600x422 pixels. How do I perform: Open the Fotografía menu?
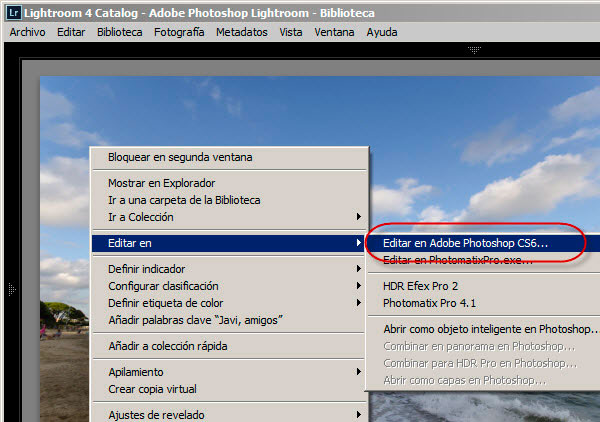[179, 32]
